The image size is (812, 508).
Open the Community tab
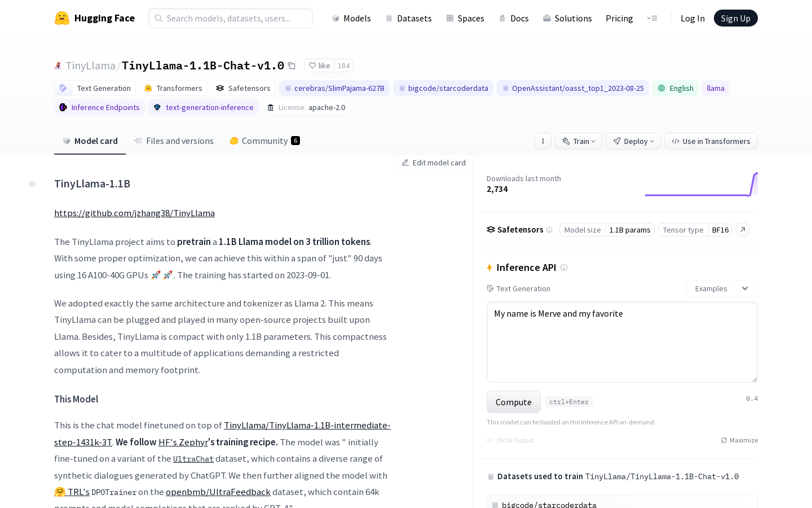264,141
